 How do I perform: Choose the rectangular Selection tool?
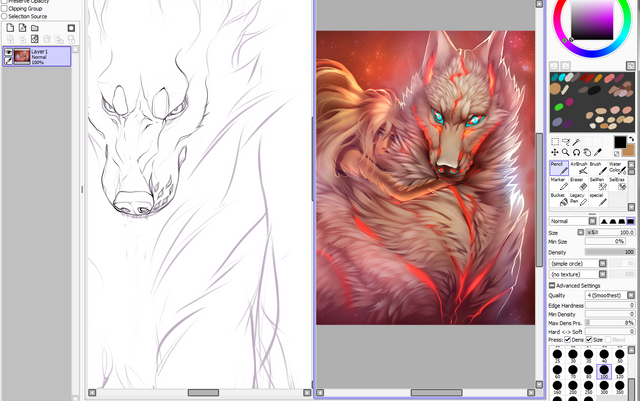pos(555,142)
